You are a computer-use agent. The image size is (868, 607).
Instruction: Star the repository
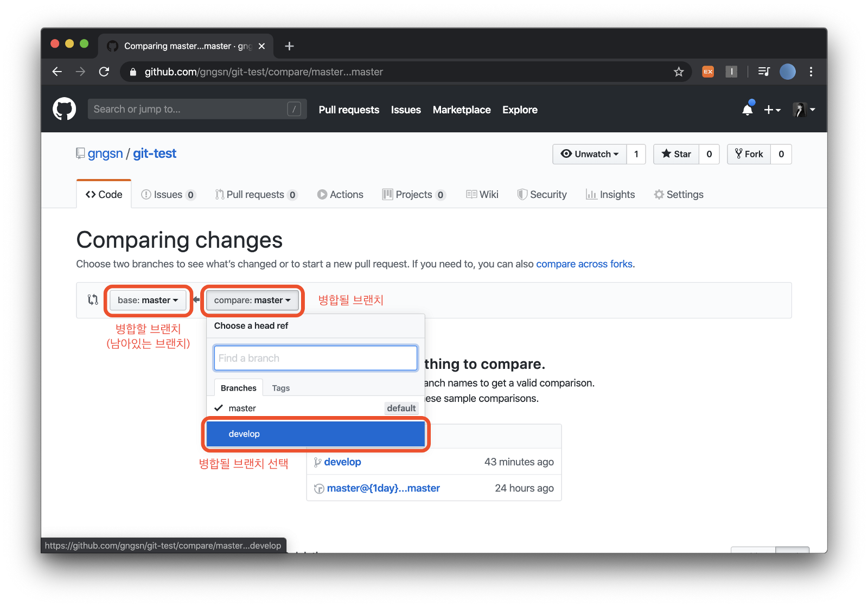coord(676,154)
